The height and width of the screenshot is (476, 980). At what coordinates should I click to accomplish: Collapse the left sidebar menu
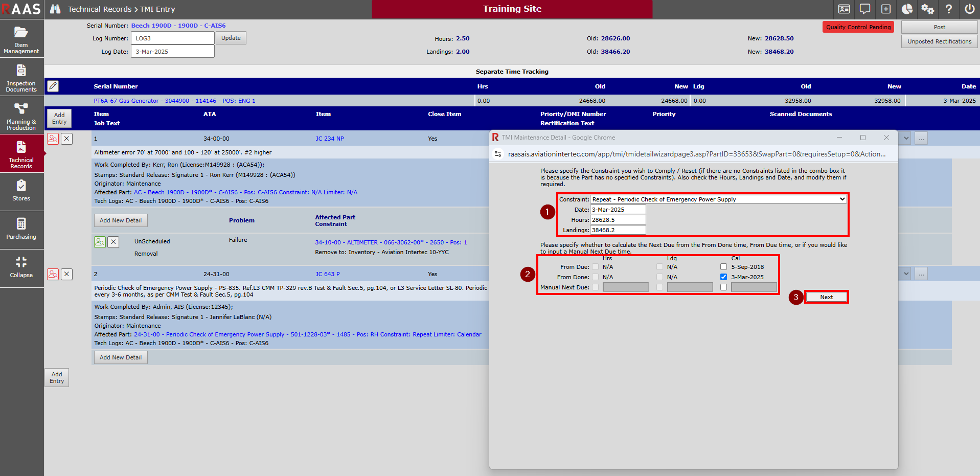[x=21, y=267]
